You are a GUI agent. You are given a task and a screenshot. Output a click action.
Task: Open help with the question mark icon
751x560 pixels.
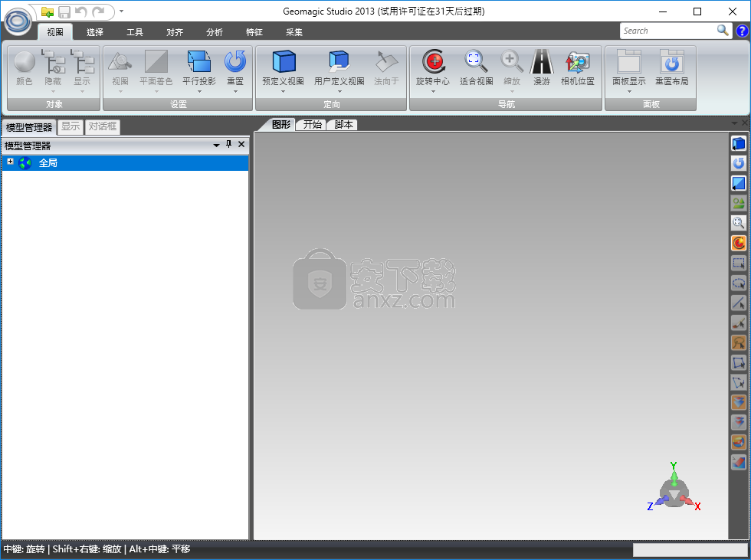pos(742,31)
